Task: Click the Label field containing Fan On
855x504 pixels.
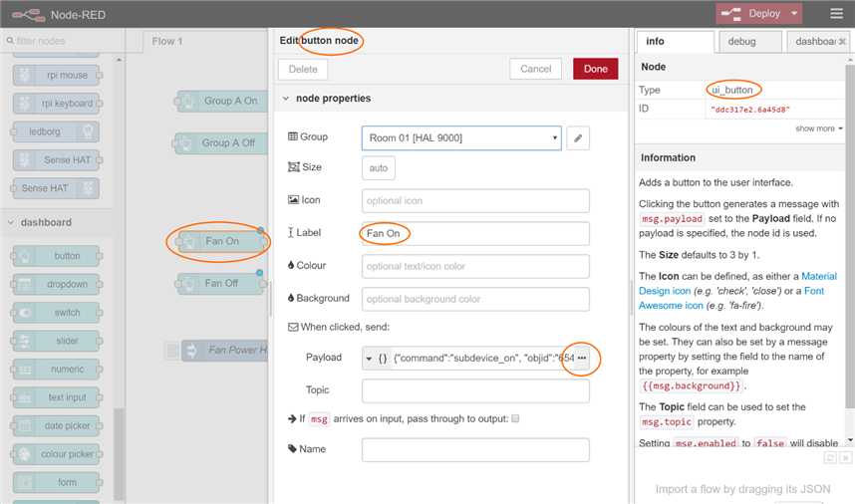Action: 475,233
